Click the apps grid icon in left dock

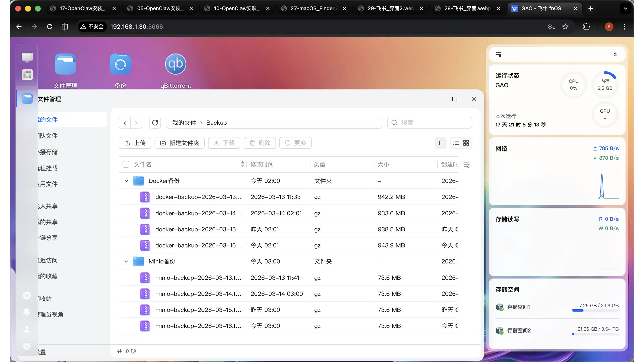click(x=27, y=74)
